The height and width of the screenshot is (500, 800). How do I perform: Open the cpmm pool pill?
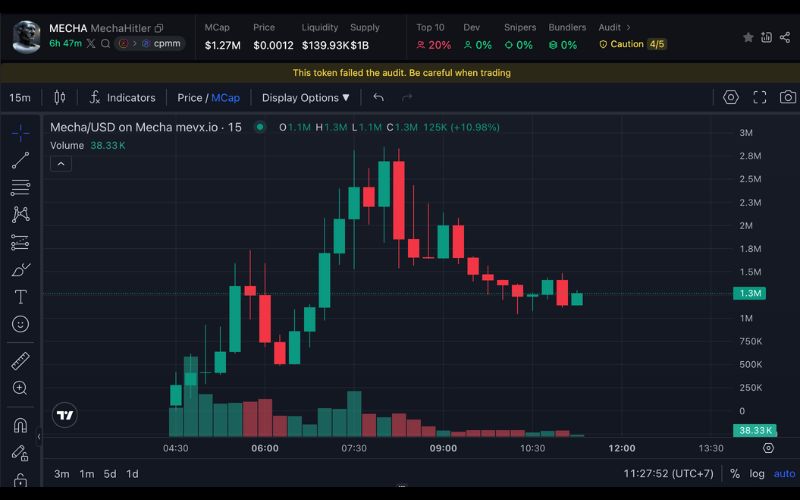click(x=149, y=43)
